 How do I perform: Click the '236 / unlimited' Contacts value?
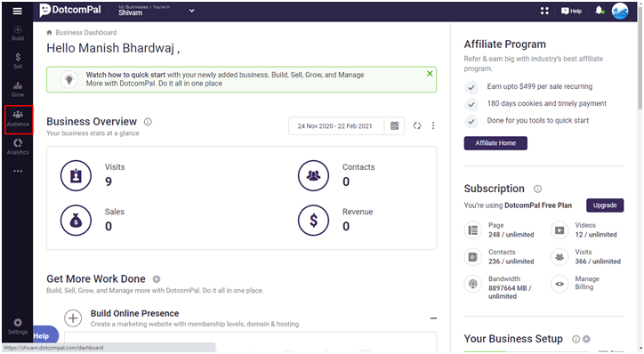[x=511, y=261]
